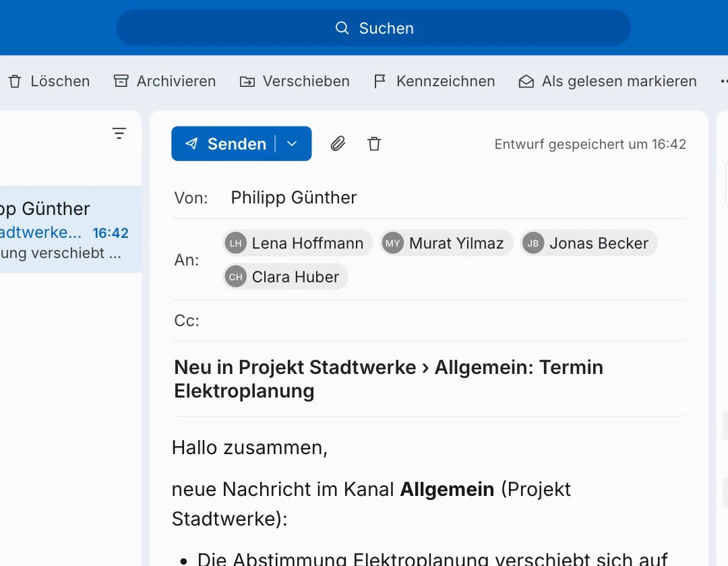Click the Suchen search bar
Screen dimensions: 728x566
(x=373, y=28)
